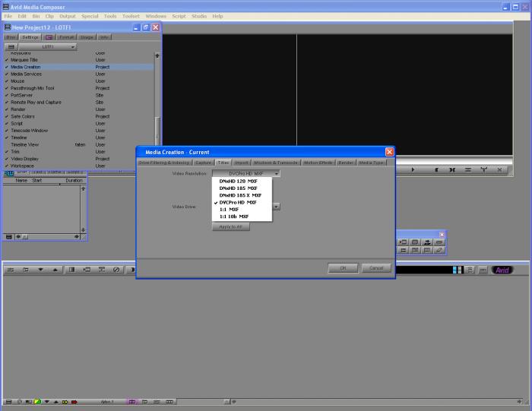The height and width of the screenshot is (411, 532).
Task: Click first icon in floating command palette
Action: click(403, 242)
